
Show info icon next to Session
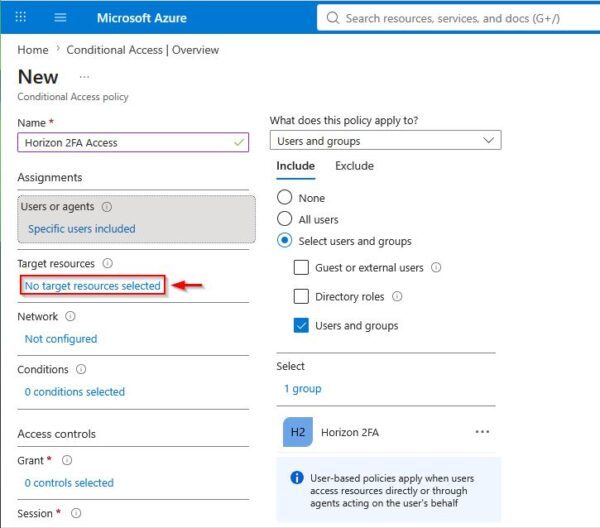tap(76, 513)
